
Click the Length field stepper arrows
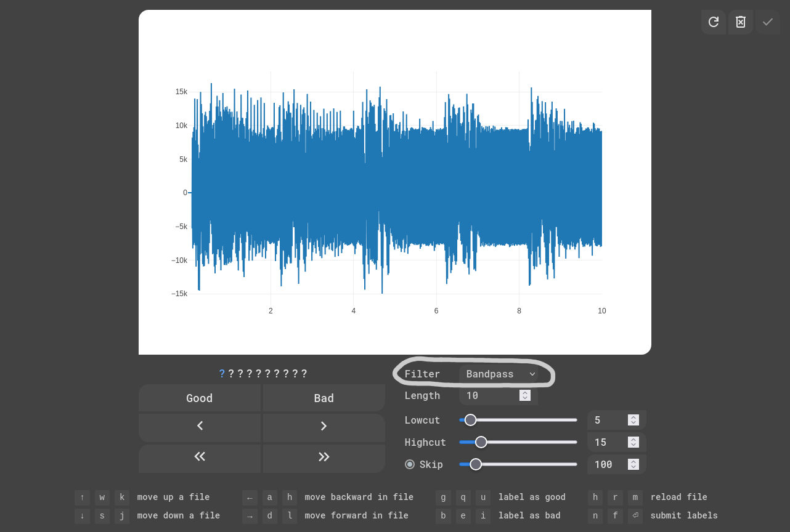(x=525, y=395)
